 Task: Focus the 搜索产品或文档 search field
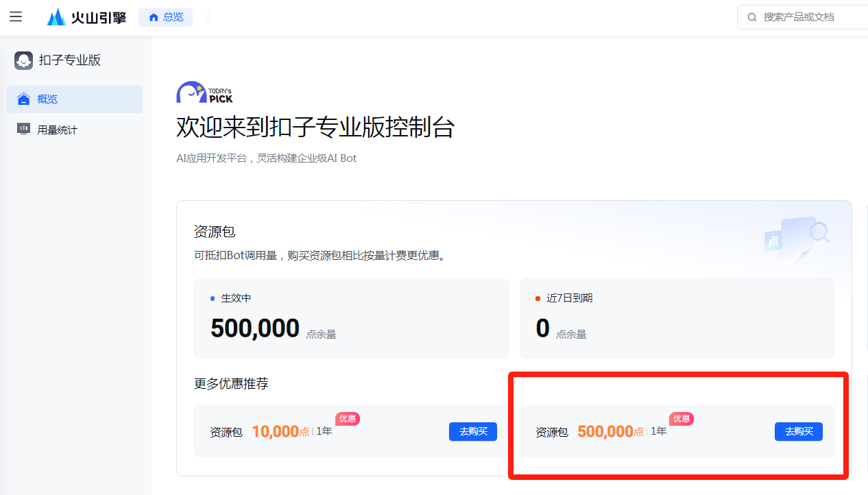803,17
